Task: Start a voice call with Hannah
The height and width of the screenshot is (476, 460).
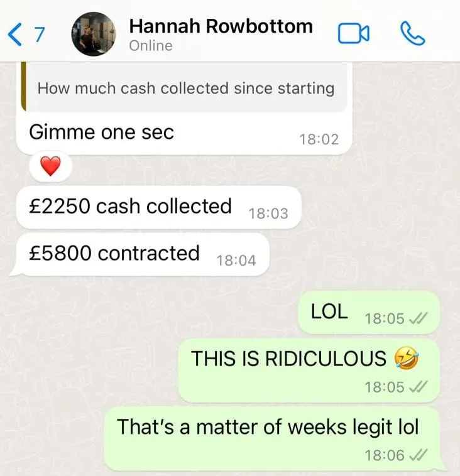Action: 413,33
